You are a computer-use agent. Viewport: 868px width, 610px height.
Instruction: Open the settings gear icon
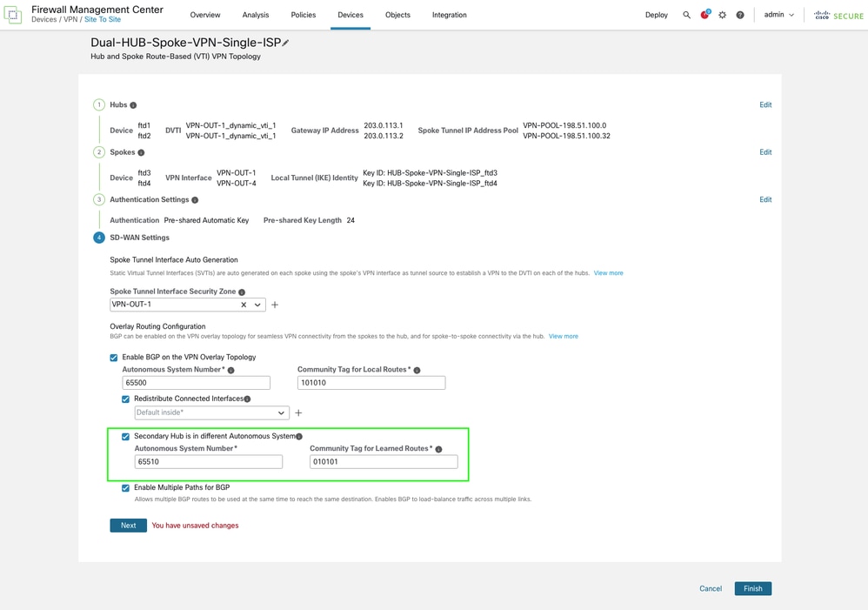[x=723, y=15]
